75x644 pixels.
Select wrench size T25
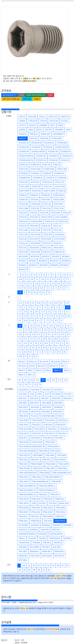pos(20,384)
